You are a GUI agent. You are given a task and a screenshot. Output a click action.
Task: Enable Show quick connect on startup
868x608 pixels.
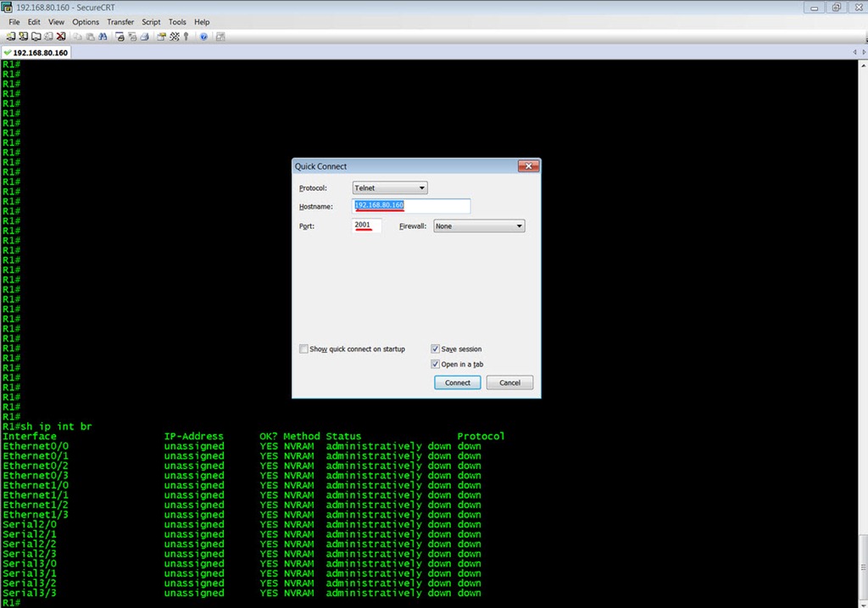click(304, 349)
